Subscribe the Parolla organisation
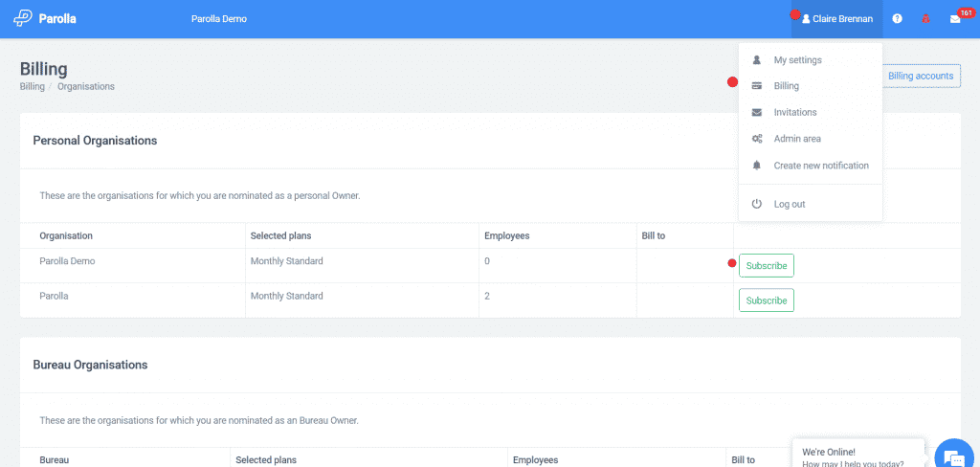The height and width of the screenshot is (467, 980). (767, 300)
